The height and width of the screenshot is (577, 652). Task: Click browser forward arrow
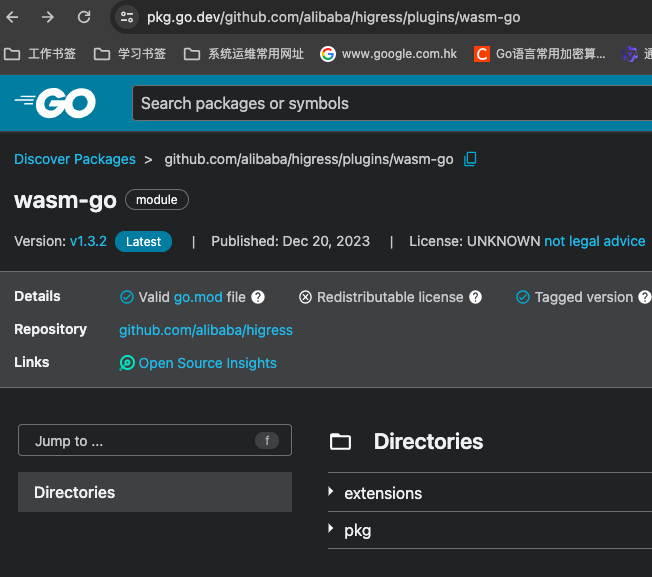(x=48, y=17)
